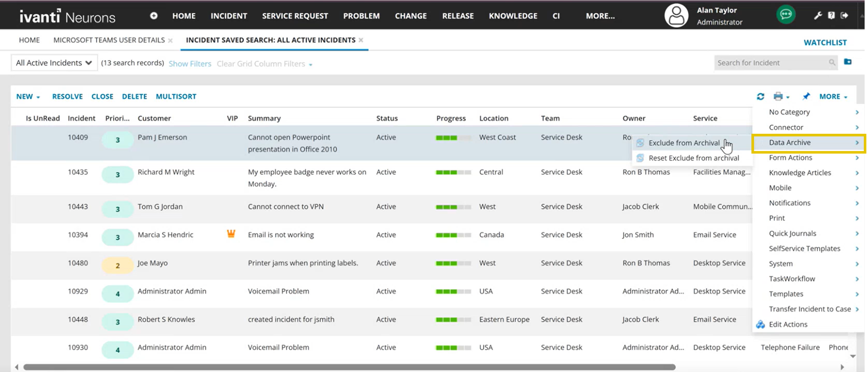The image size is (868, 372).
Task: Open the WATCHLIST link
Action: click(825, 42)
